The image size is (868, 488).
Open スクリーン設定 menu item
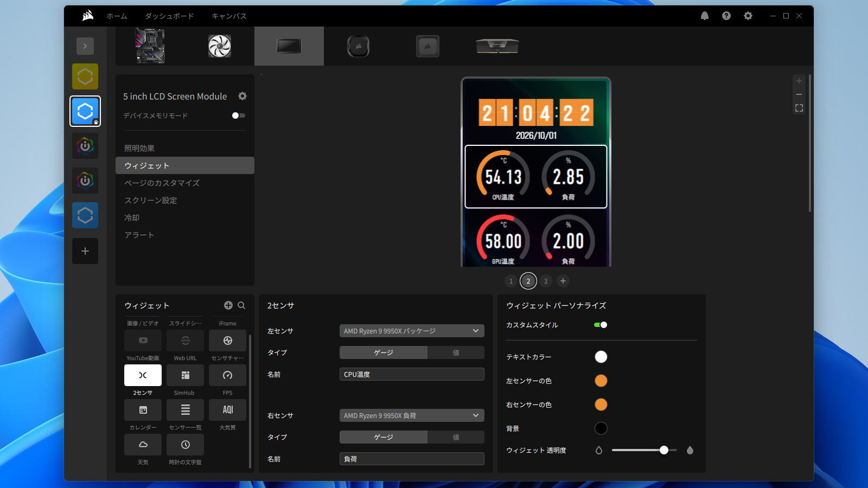click(185, 200)
